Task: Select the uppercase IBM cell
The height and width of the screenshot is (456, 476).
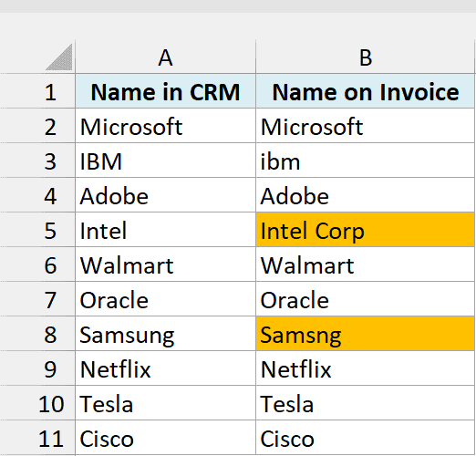Action: point(166,161)
